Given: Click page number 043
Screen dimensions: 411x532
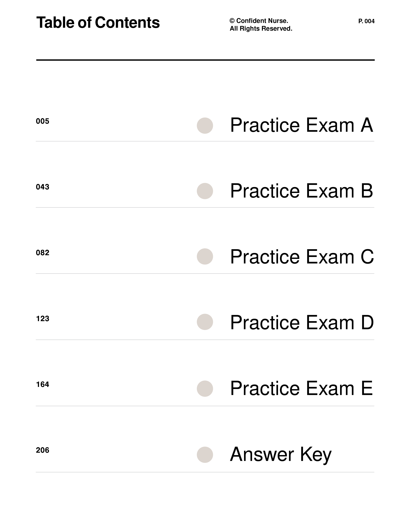Looking at the screenshot, I should click(x=43, y=187).
